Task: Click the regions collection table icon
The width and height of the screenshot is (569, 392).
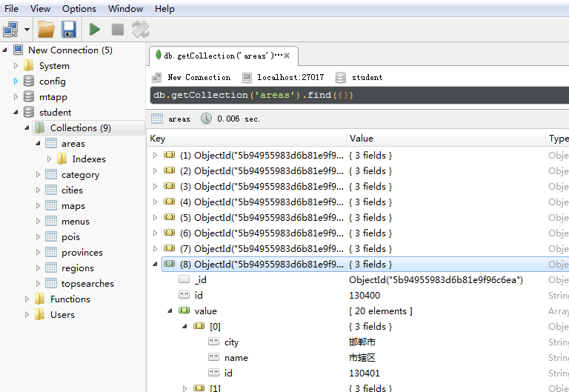Action: coord(51,268)
